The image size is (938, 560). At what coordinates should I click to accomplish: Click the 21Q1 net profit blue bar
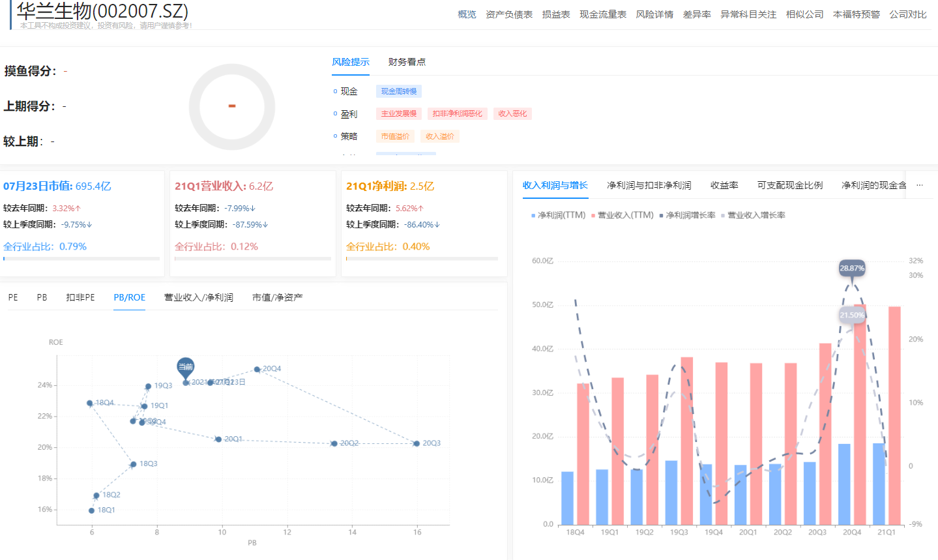(x=879, y=484)
